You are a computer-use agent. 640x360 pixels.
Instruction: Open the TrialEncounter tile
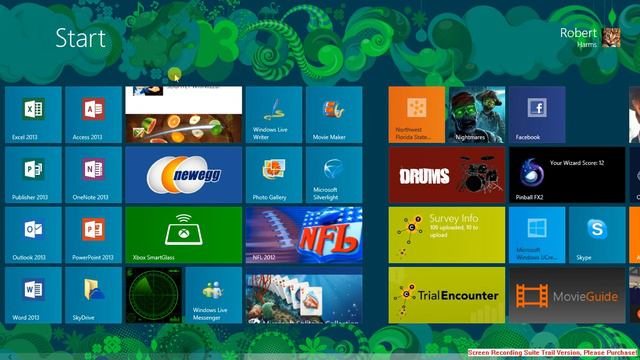coord(447,295)
